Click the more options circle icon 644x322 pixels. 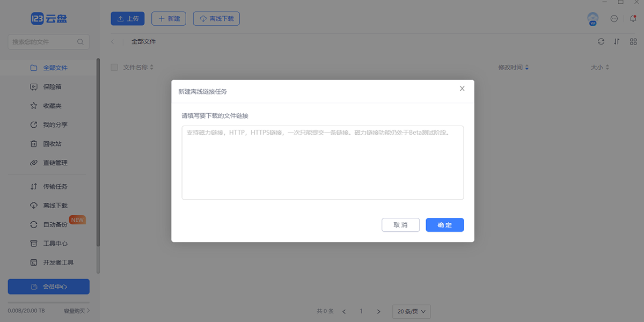click(x=613, y=18)
